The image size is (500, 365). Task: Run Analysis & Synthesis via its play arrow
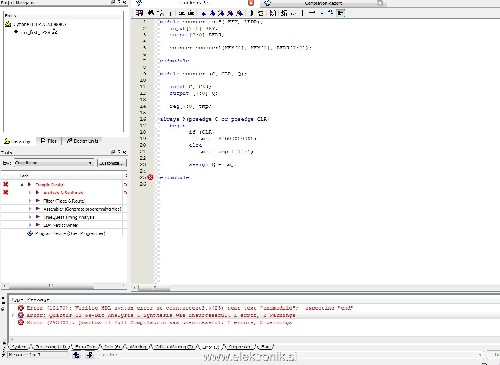(x=38, y=192)
